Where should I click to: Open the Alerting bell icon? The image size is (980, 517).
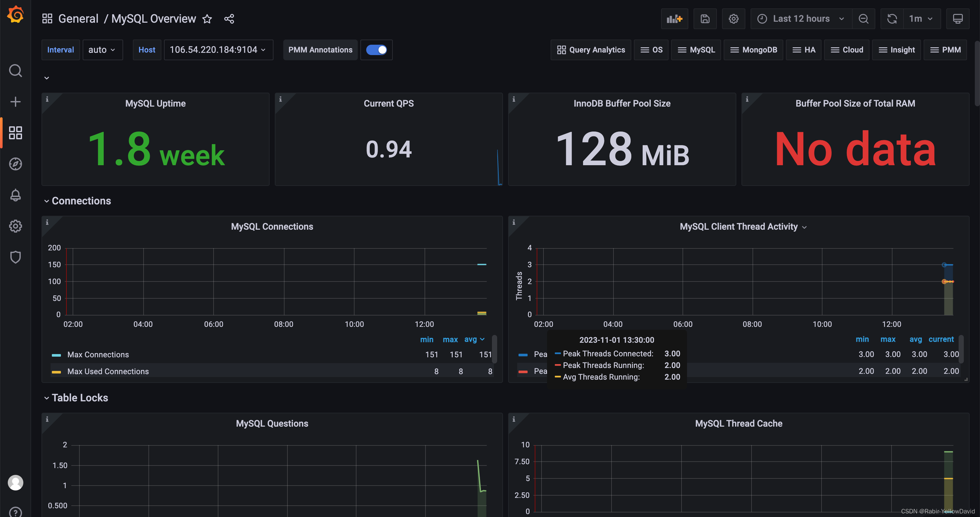15,195
